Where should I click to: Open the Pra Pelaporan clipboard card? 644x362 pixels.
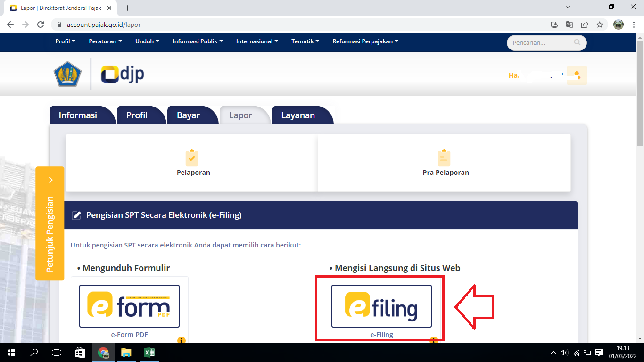coord(445,163)
